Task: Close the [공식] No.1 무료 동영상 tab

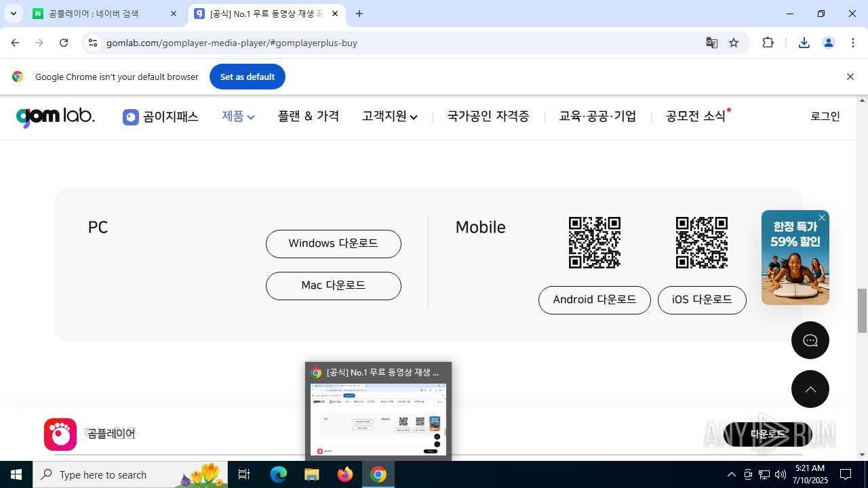Action: coord(335,14)
